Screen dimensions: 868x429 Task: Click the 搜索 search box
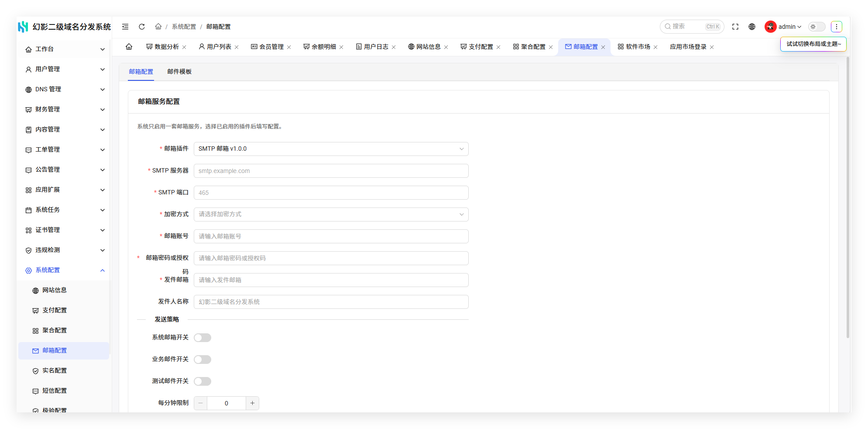(x=692, y=27)
